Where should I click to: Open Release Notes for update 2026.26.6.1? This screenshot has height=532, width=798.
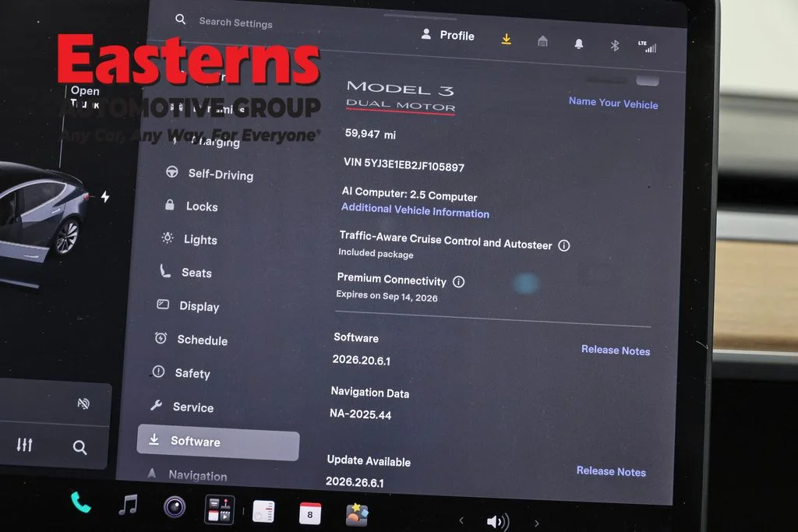611,471
